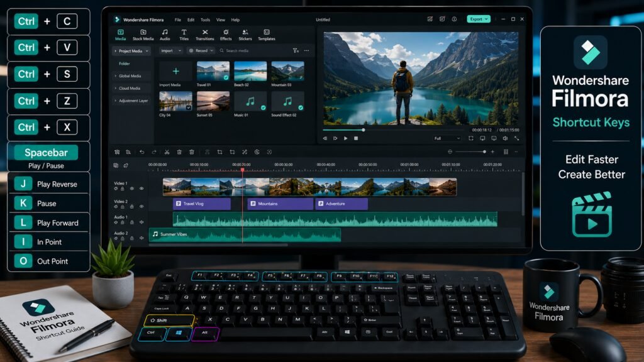This screenshot has height=362, width=644.
Task: Open the Record dropdown
Action: click(x=201, y=50)
